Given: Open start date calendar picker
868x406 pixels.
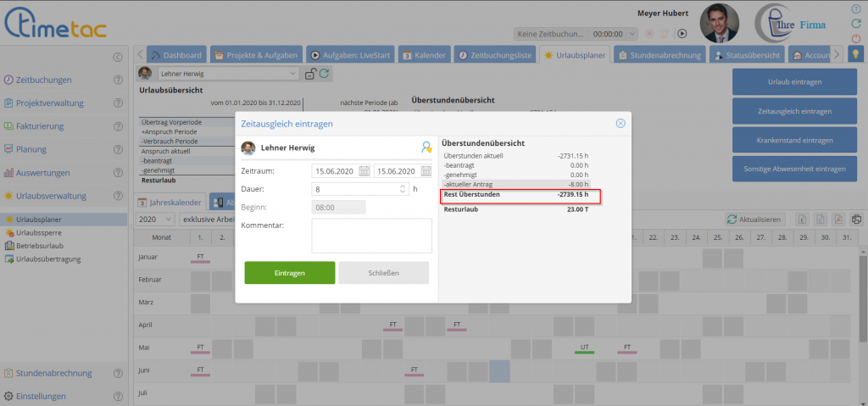Looking at the screenshot, I should (364, 171).
